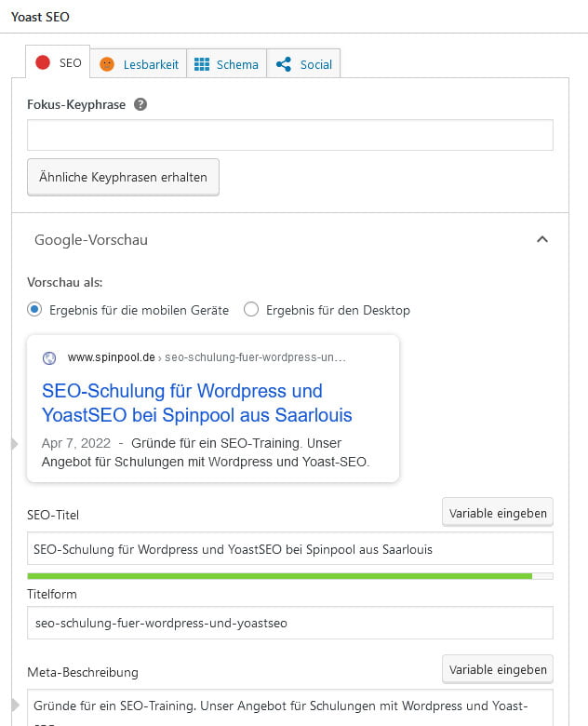Click the Vorschau als label

pos(65,282)
